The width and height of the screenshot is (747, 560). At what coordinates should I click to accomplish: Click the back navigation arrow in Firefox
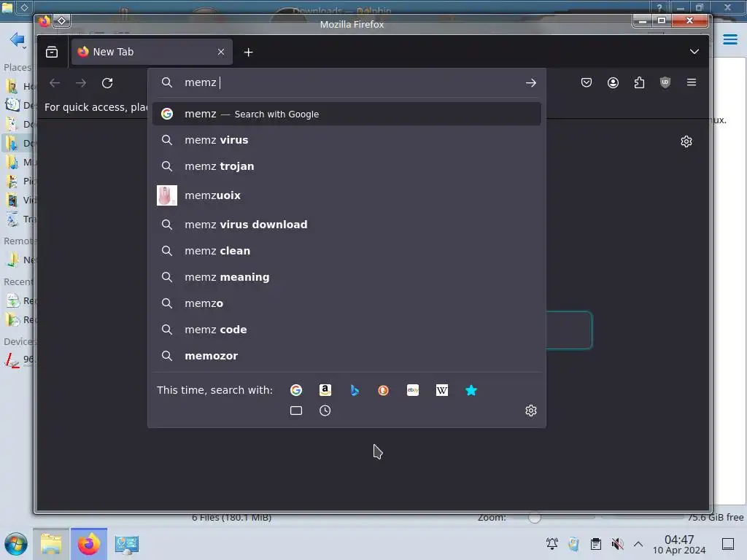click(x=55, y=83)
